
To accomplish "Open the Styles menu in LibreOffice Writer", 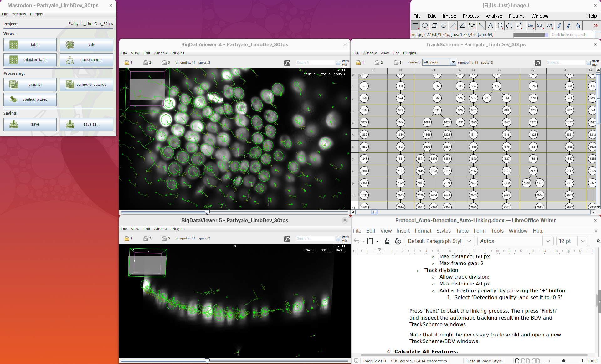I will (443, 231).
